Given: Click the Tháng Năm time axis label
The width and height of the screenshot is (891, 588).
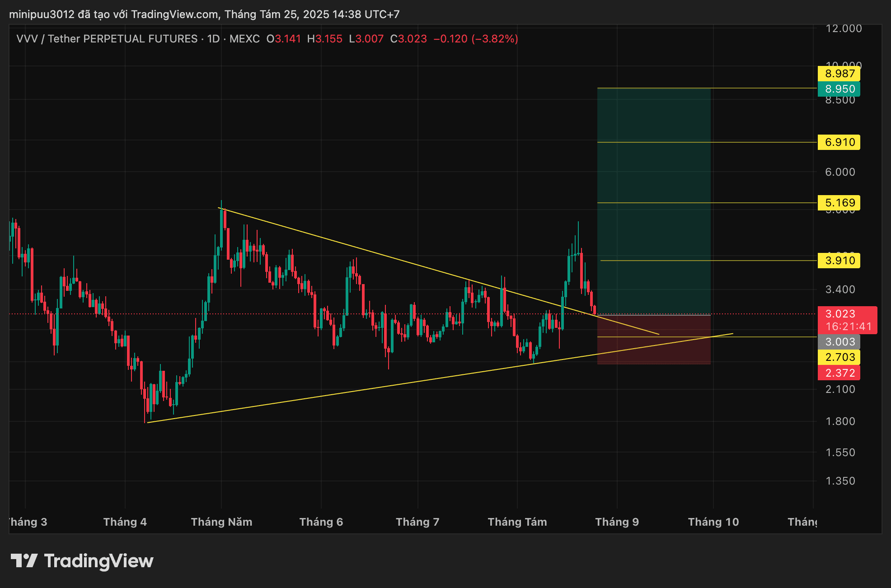Looking at the screenshot, I should pyautogui.click(x=221, y=522).
